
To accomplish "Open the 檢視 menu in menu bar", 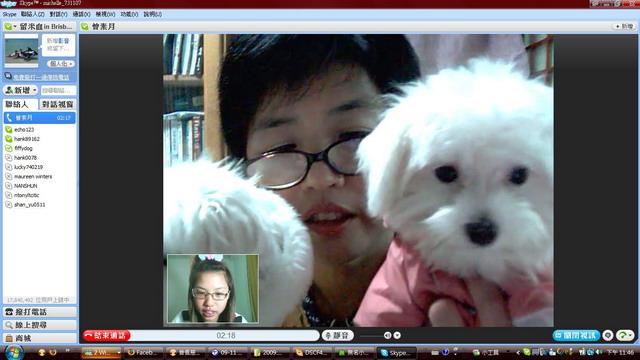I will pyautogui.click(x=105, y=14).
